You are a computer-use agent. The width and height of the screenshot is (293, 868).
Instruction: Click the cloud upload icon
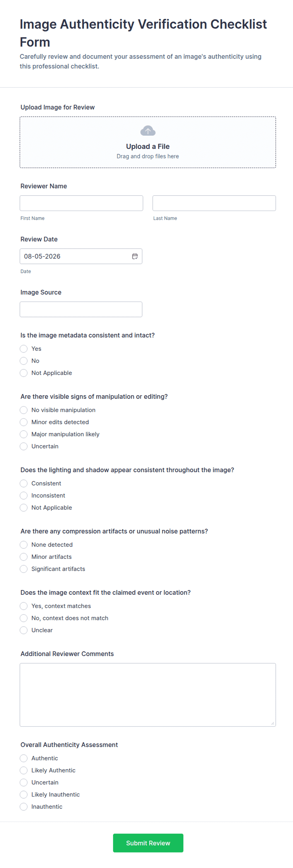tap(148, 131)
